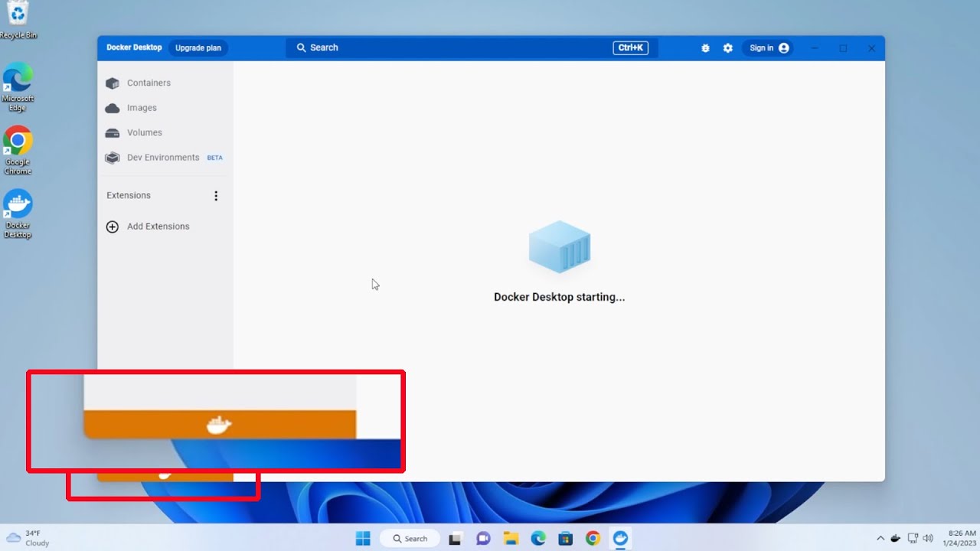This screenshot has height=551, width=980.
Task: Open Docker Desktop settings gear
Action: click(728, 48)
